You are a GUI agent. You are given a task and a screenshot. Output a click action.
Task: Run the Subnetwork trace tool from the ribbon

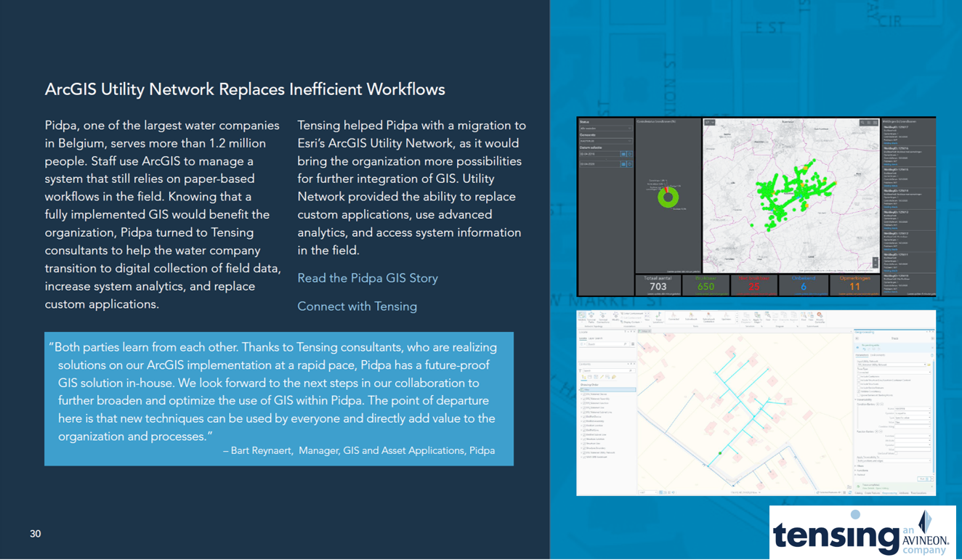(x=690, y=317)
